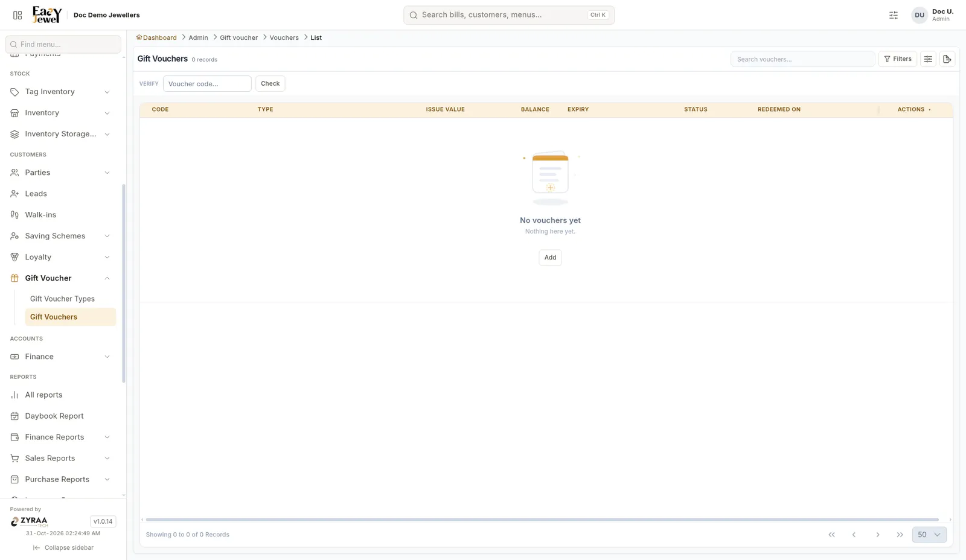Open All reports in sidebar

coord(60,395)
